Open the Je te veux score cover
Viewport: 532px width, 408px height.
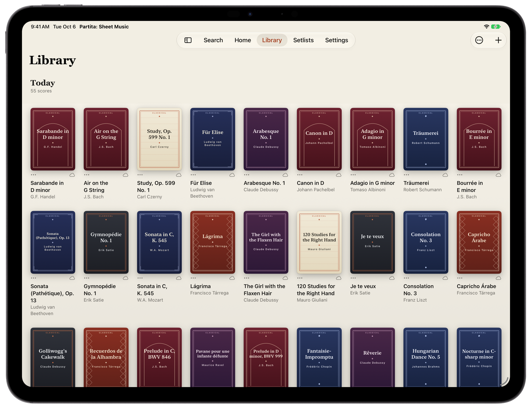(373, 242)
